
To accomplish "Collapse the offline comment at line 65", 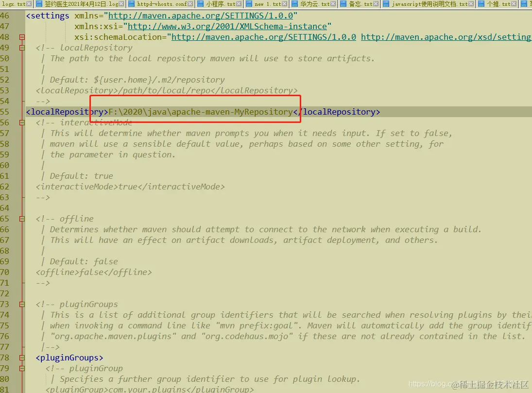I will coord(22,219).
